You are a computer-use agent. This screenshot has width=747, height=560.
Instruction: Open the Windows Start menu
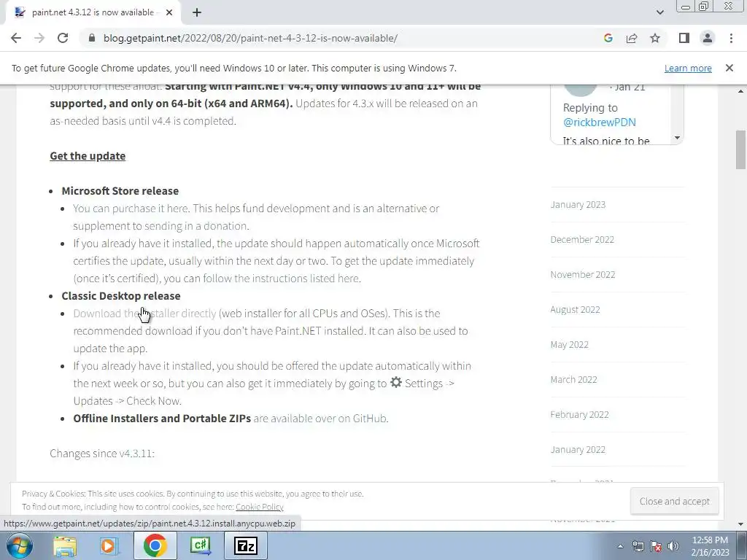click(x=20, y=545)
